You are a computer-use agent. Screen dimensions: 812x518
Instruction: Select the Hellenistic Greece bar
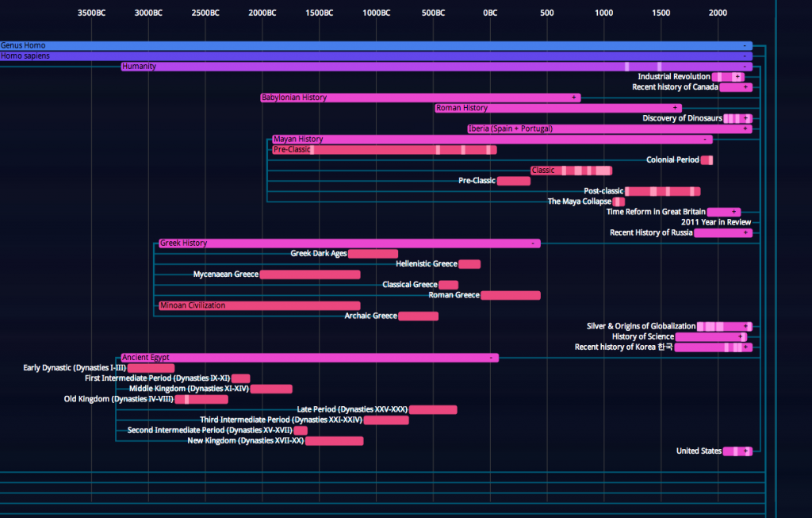coord(469,264)
